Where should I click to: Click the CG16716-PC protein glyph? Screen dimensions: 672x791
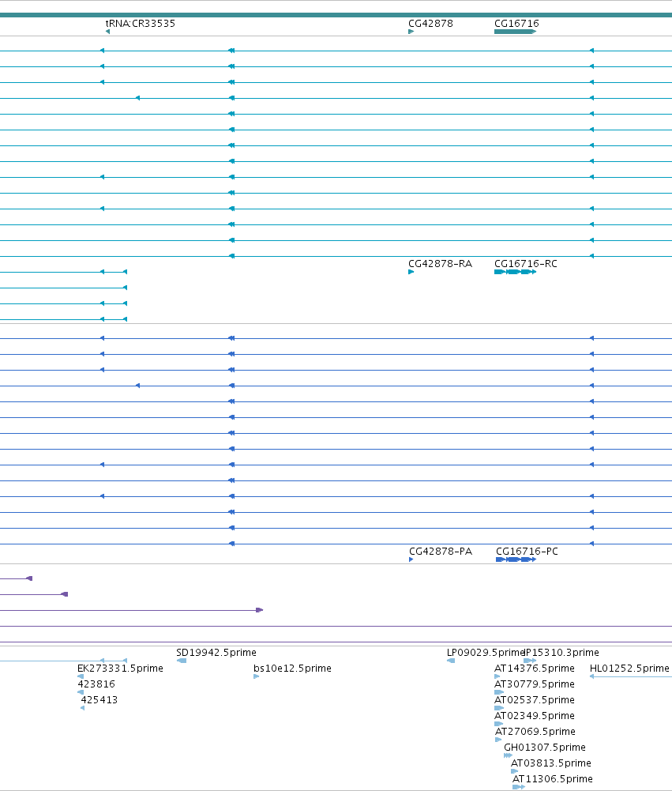coord(516,559)
